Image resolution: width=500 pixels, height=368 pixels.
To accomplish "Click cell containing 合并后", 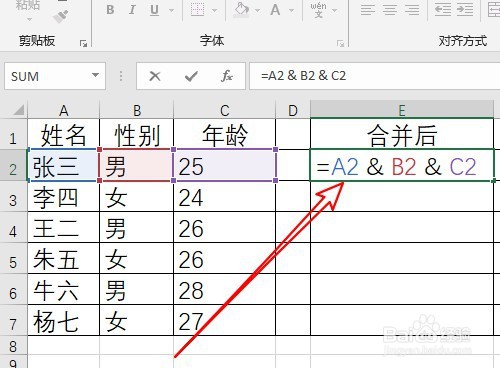I will tap(402, 134).
